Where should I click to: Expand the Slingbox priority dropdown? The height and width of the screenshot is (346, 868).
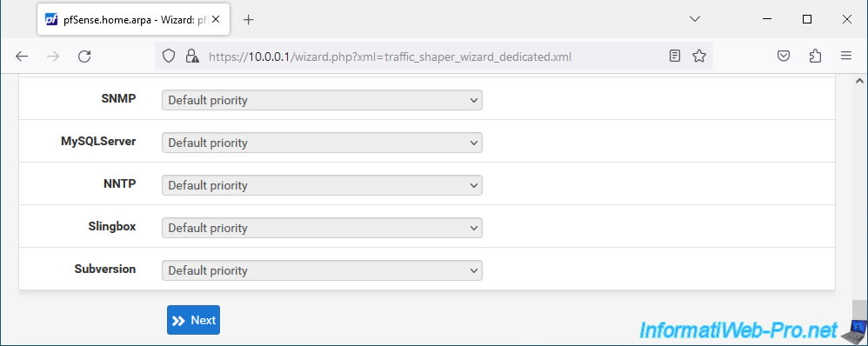click(322, 228)
